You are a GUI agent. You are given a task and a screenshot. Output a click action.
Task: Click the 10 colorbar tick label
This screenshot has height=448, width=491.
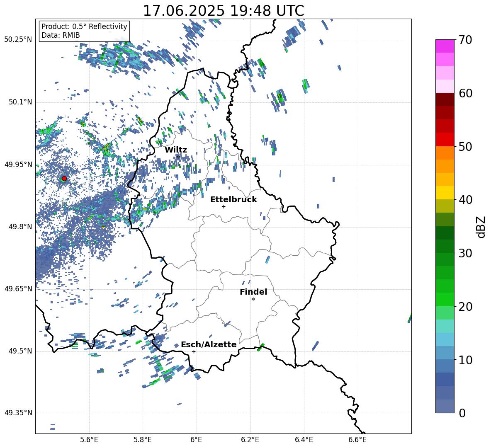pos(465,360)
